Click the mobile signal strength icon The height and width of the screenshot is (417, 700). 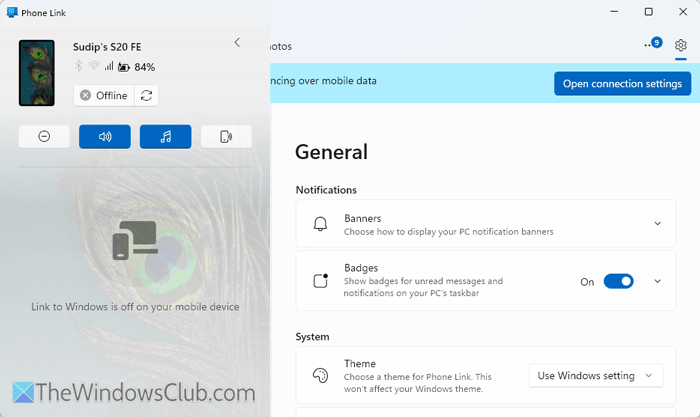(x=109, y=66)
